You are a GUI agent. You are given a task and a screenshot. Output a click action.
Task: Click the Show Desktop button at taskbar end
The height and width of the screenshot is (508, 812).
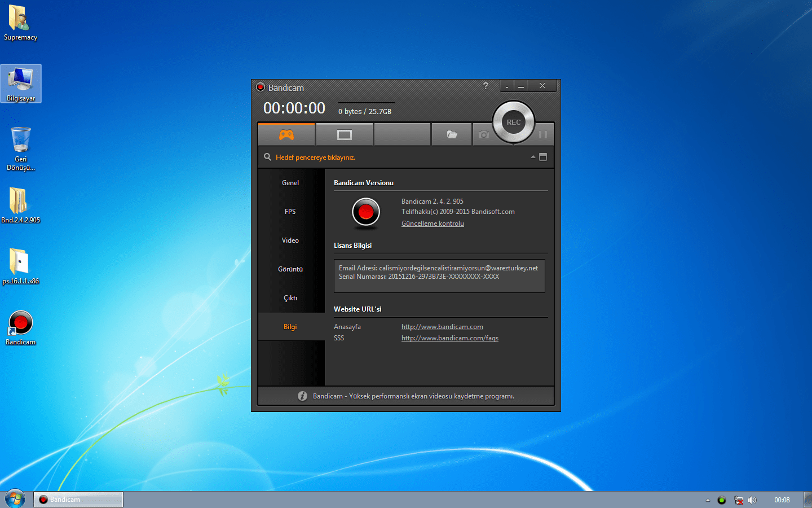[x=808, y=500]
